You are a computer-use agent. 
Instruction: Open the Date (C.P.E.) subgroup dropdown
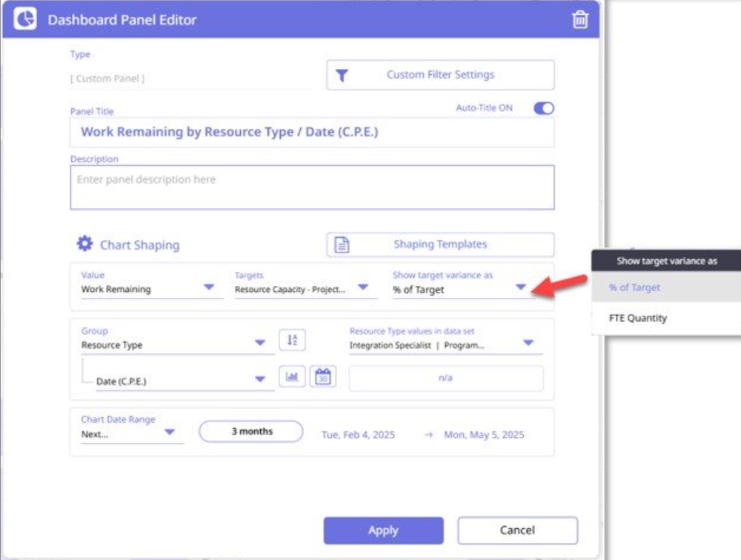pos(259,379)
